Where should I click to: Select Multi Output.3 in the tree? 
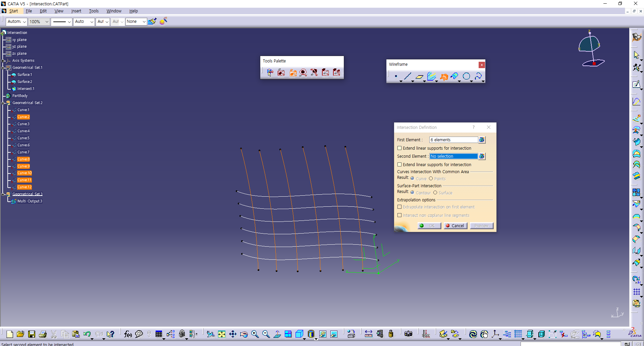tap(30, 201)
